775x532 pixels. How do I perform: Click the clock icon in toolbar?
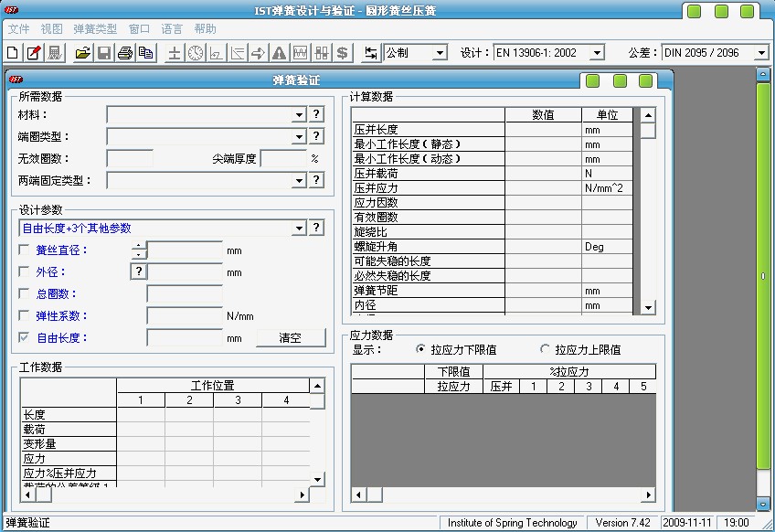click(x=196, y=52)
